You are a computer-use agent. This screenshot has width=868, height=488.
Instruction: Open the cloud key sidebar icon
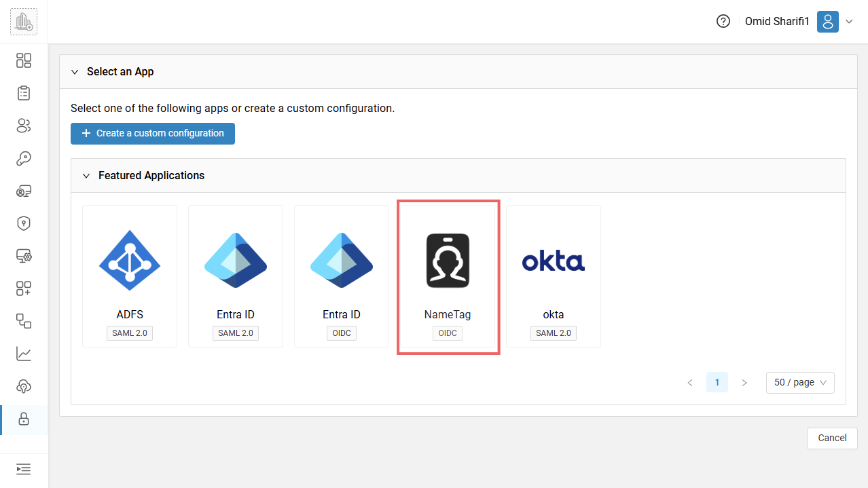pyautogui.click(x=24, y=386)
